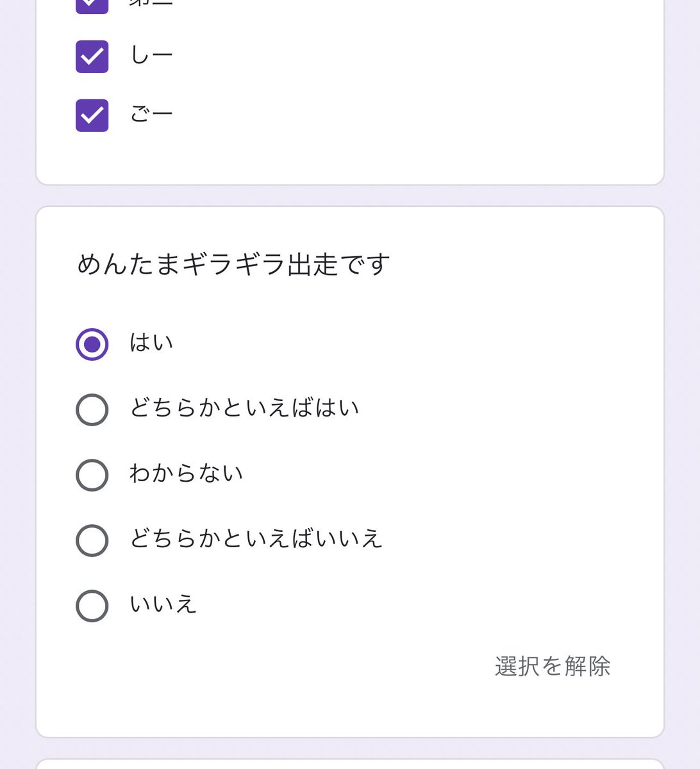The image size is (700, 769).
Task: Click the はい answer label
Action: [x=152, y=343]
